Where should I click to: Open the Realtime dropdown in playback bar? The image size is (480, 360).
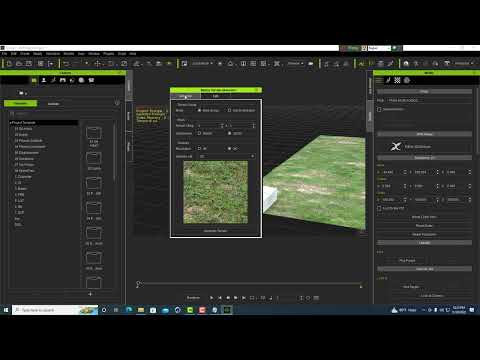tap(193, 298)
